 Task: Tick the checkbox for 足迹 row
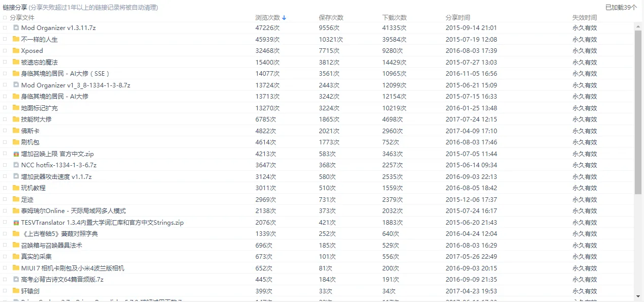tap(5, 199)
